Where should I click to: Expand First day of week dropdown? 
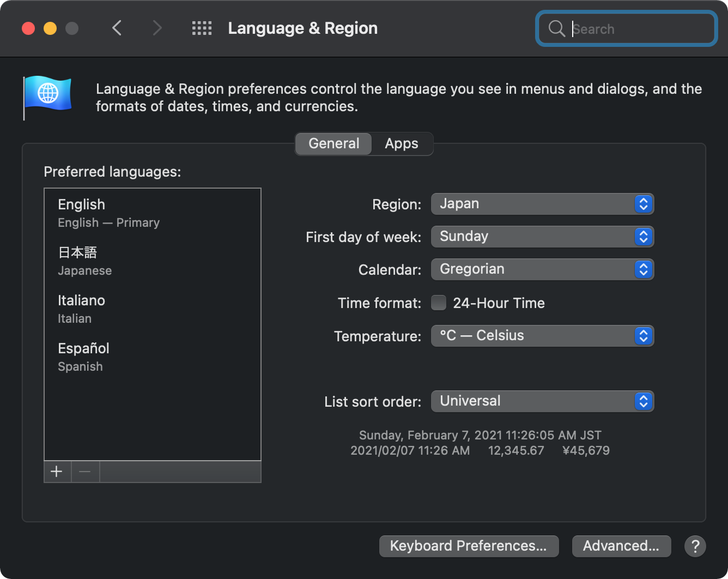point(542,237)
